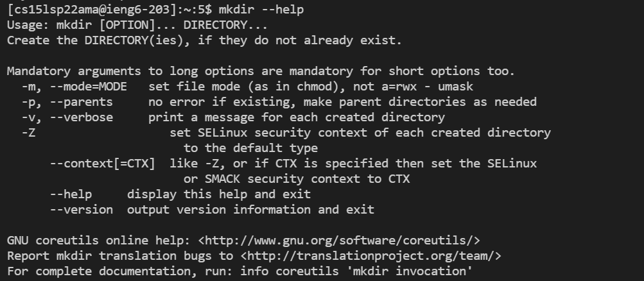The height and width of the screenshot is (281, 644).
Task: Click 'to the default type' line
Action: (x=250, y=148)
